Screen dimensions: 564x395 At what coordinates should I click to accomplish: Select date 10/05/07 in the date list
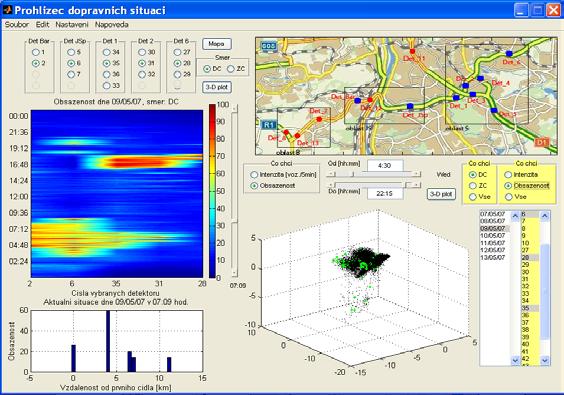point(493,236)
